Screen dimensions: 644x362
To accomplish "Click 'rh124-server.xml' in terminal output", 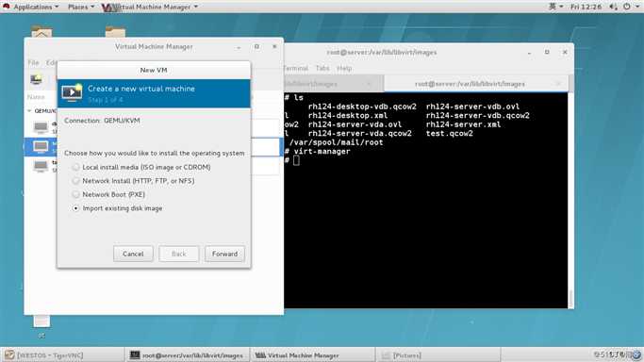I will [463, 124].
